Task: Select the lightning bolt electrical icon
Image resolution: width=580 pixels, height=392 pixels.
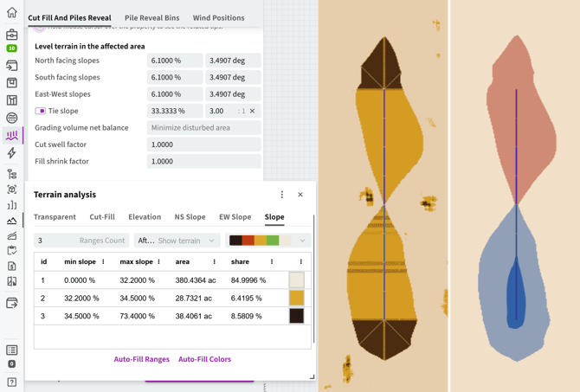Action: [11, 153]
